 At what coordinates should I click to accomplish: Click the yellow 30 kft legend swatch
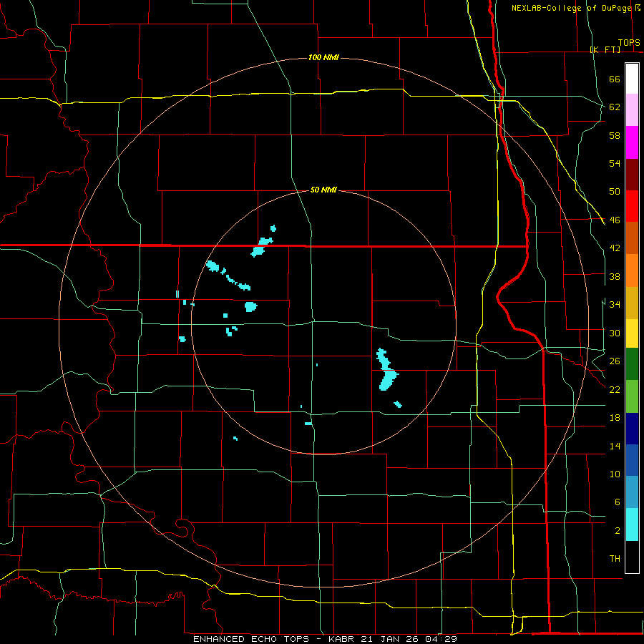(632, 333)
